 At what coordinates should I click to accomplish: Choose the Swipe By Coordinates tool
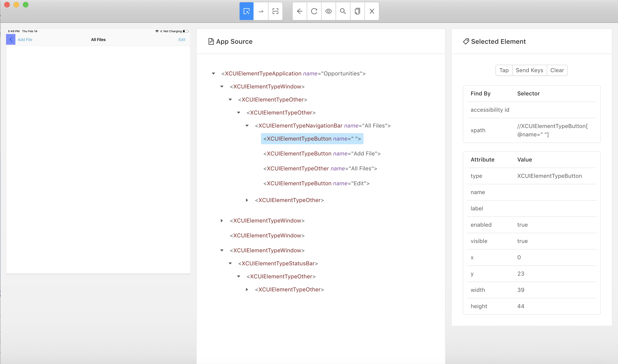point(261,11)
